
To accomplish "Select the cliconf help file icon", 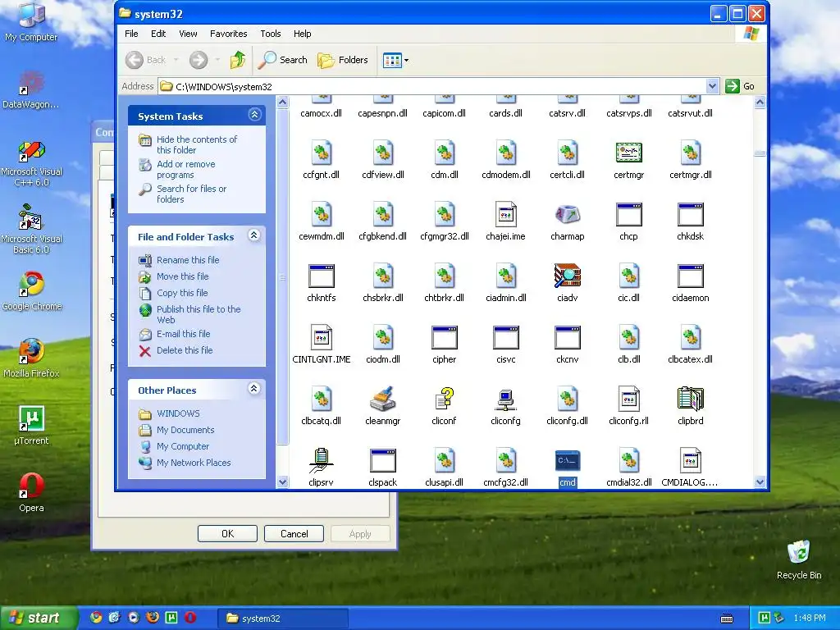I will [444, 399].
